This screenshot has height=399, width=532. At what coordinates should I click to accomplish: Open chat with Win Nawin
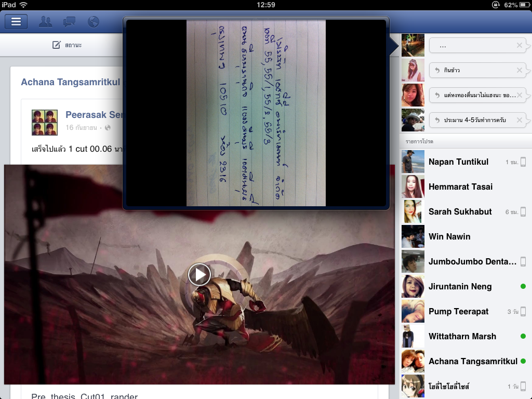click(465, 236)
